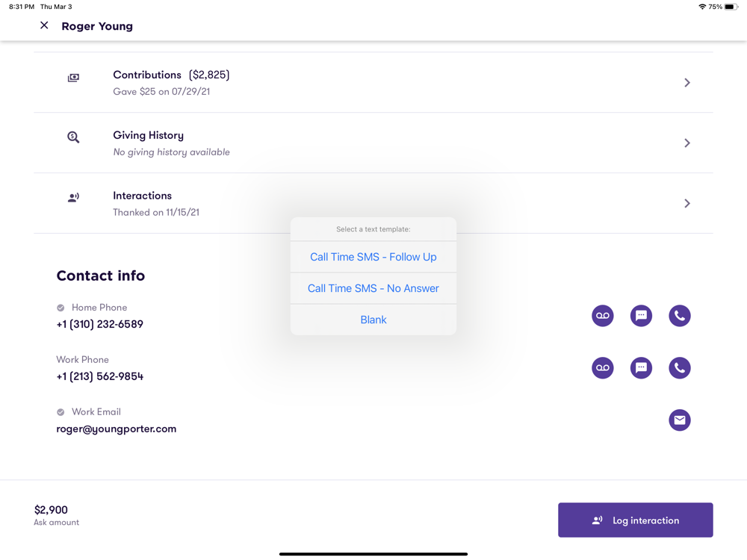This screenshot has width=747, height=560.
Task: Click the Gave $25 on 07/29/21 text
Action: pos(161,91)
